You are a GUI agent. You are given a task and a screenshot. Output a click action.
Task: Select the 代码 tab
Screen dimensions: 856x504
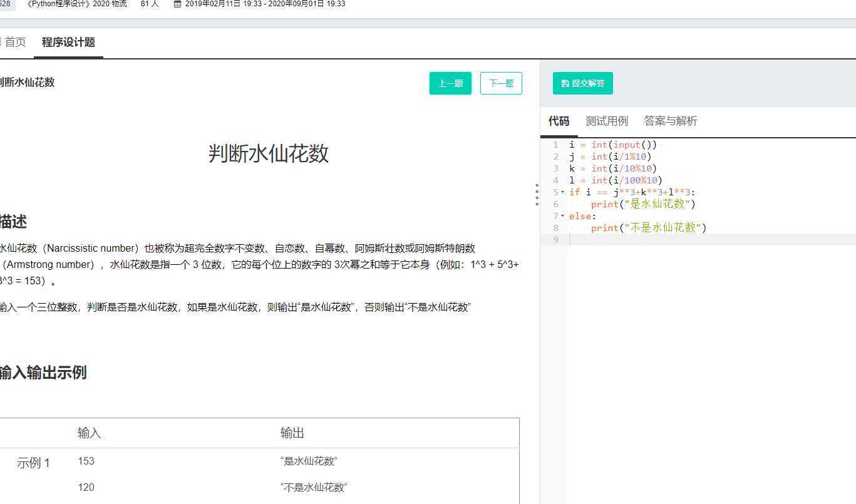point(559,121)
